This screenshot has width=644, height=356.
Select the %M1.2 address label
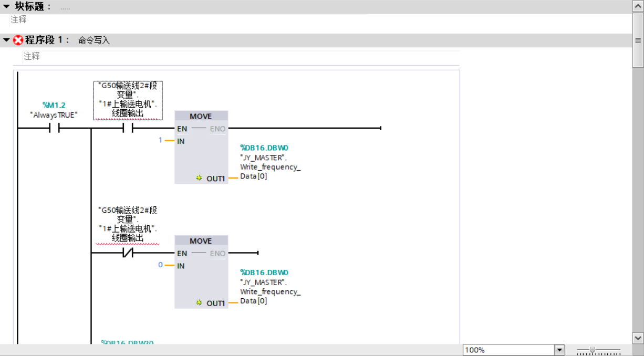click(x=54, y=105)
